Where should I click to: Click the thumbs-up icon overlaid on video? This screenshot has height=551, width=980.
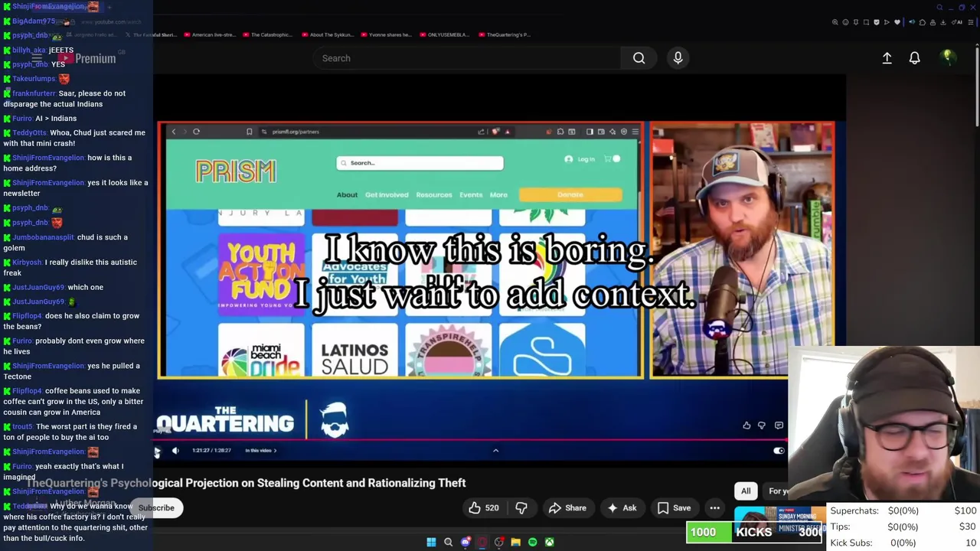[x=746, y=425]
